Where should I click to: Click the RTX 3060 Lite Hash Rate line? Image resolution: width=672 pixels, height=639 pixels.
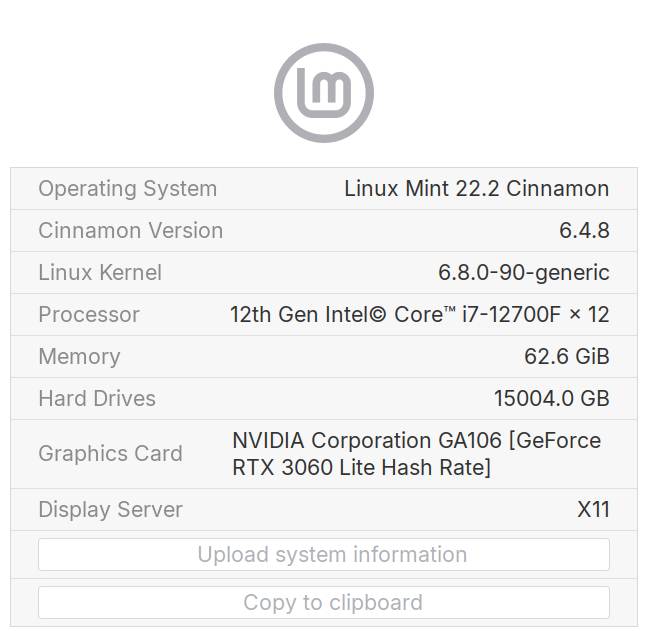pos(361,467)
